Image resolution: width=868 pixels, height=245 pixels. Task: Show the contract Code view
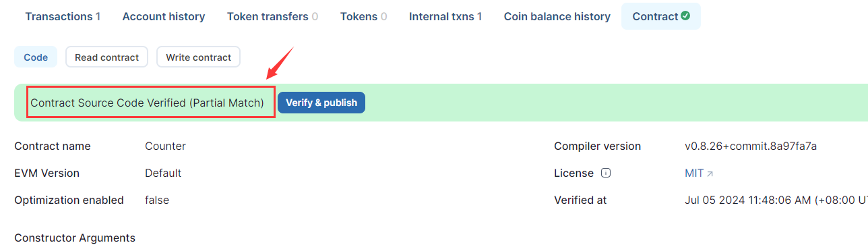36,57
